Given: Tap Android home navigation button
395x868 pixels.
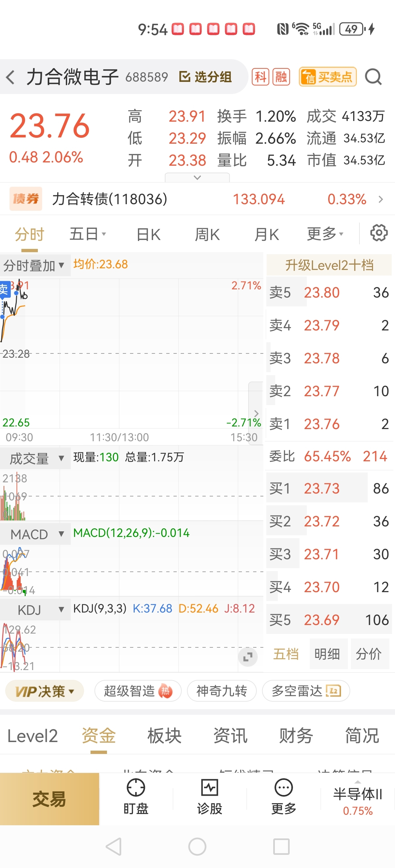Looking at the screenshot, I should [197, 846].
